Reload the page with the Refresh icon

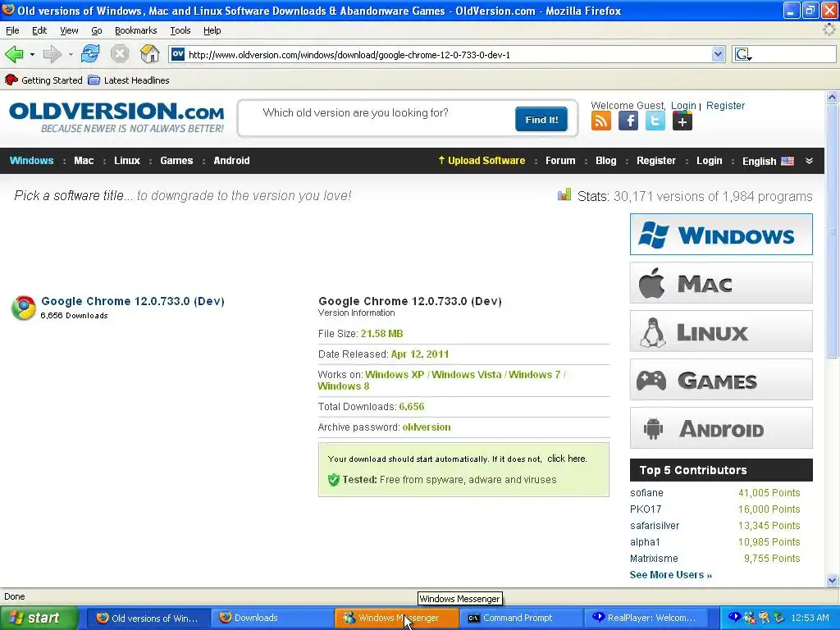pos(90,54)
